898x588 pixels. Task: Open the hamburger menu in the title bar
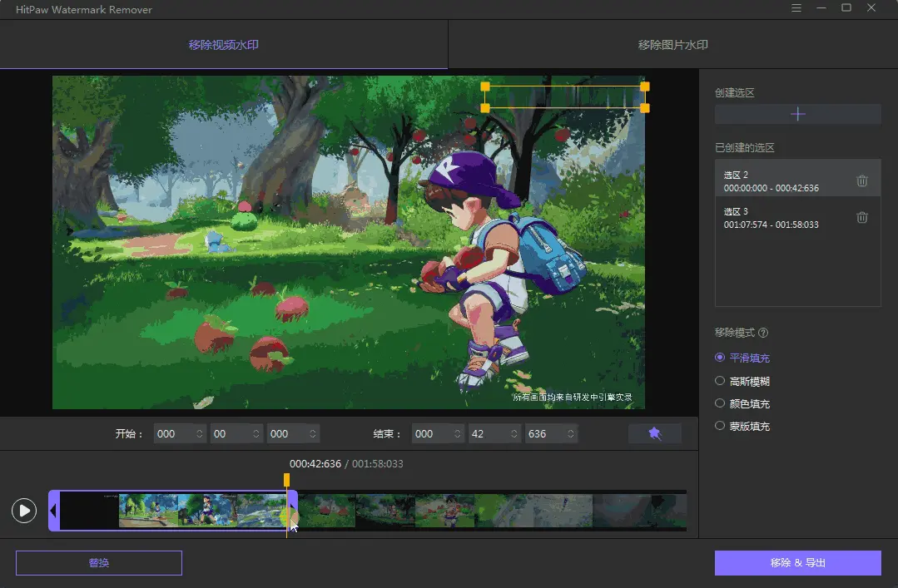pyautogui.click(x=796, y=8)
